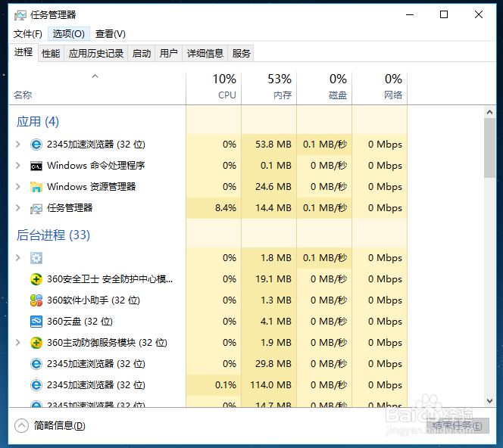Sort by the 磁盘 column header
This screenshot has width=503, height=448.
point(324,87)
